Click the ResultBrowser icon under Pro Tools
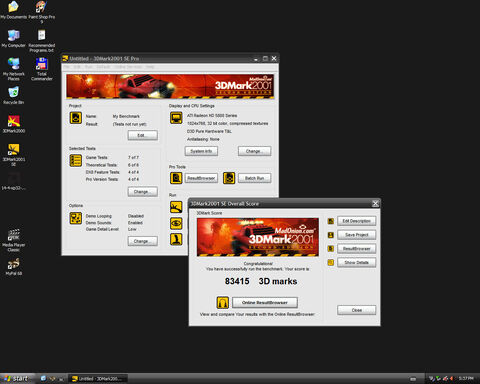Image resolution: width=480 pixels, height=384 pixels. tap(176, 178)
